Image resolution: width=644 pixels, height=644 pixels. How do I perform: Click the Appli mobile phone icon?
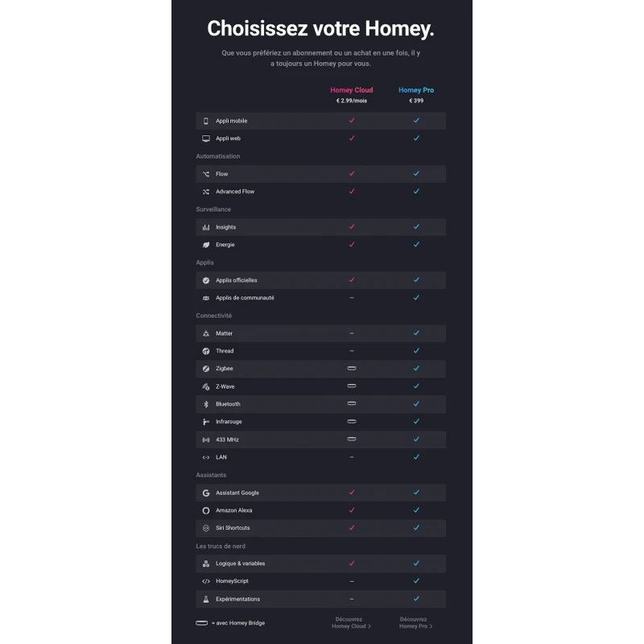click(x=206, y=121)
